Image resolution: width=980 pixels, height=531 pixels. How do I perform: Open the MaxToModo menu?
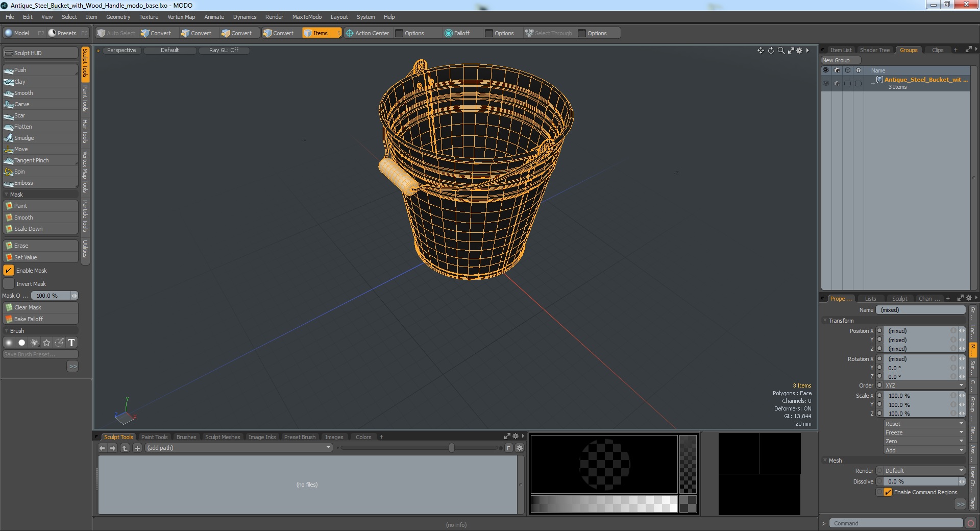tap(307, 17)
